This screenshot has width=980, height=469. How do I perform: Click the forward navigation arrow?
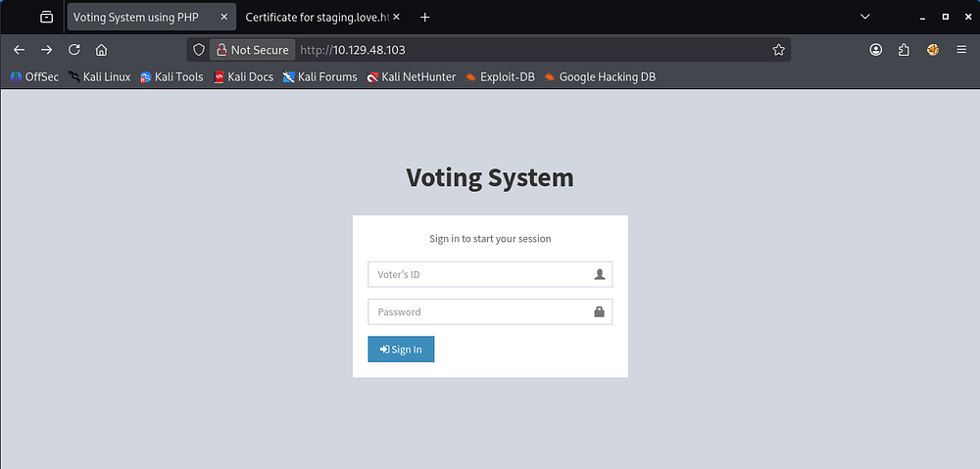46,50
